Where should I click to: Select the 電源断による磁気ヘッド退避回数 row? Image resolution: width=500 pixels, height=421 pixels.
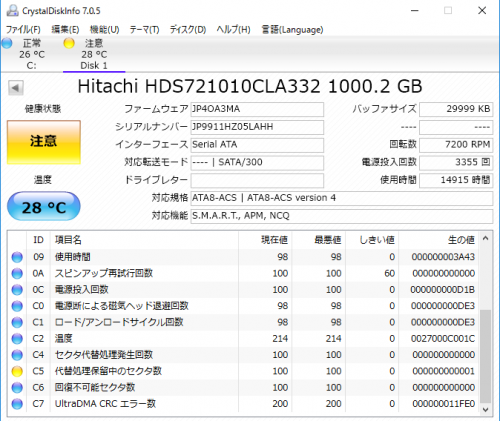pyautogui.click(x=243, y=306)
